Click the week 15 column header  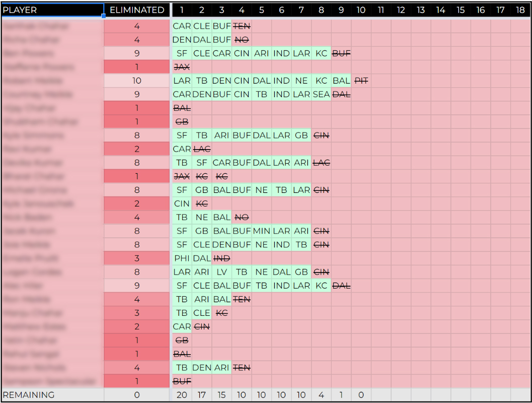pos(461,10)
